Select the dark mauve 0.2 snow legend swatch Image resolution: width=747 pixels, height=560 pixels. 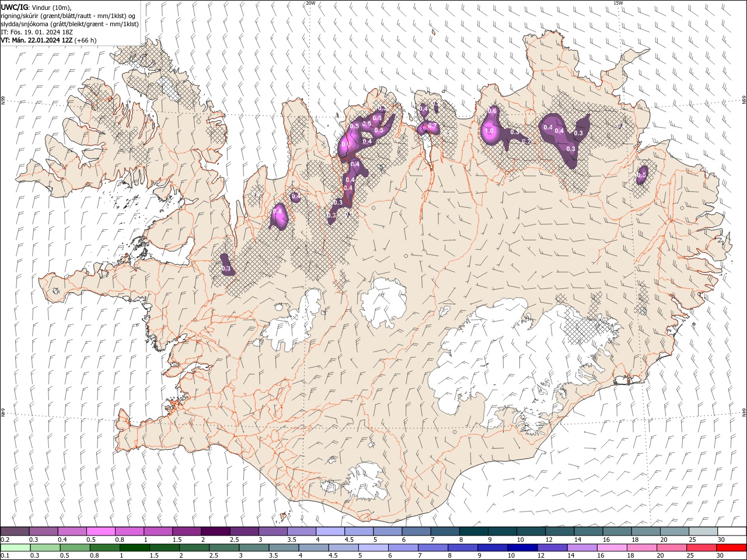pos(15,531)
